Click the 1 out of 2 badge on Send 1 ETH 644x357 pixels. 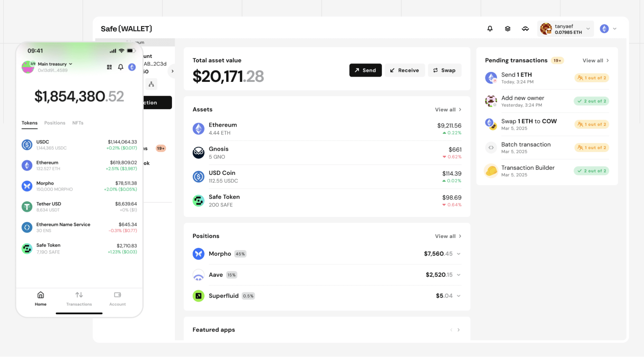(591, 78)
